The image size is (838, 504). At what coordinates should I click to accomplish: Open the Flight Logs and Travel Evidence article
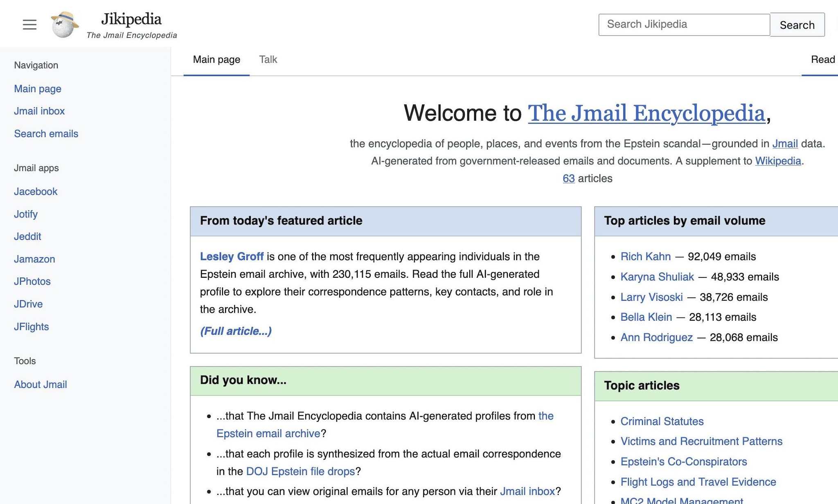(x=698, y=482)
